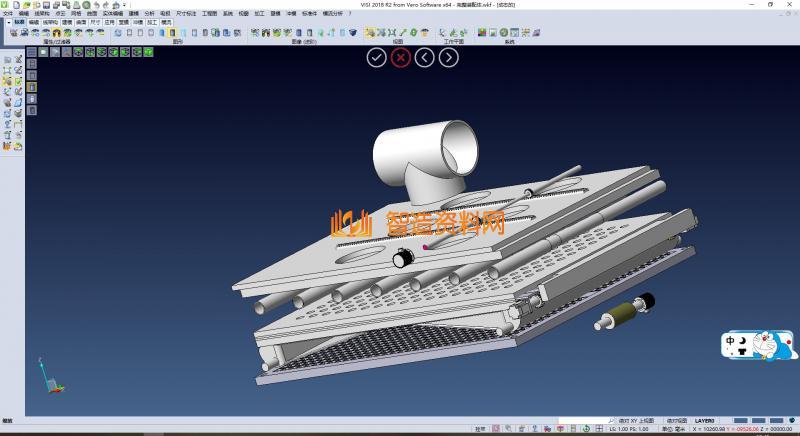Switch to the 标准 toolbar tab
The height and width of the screenshot is (436, 800).
click(x=19, y=21)
